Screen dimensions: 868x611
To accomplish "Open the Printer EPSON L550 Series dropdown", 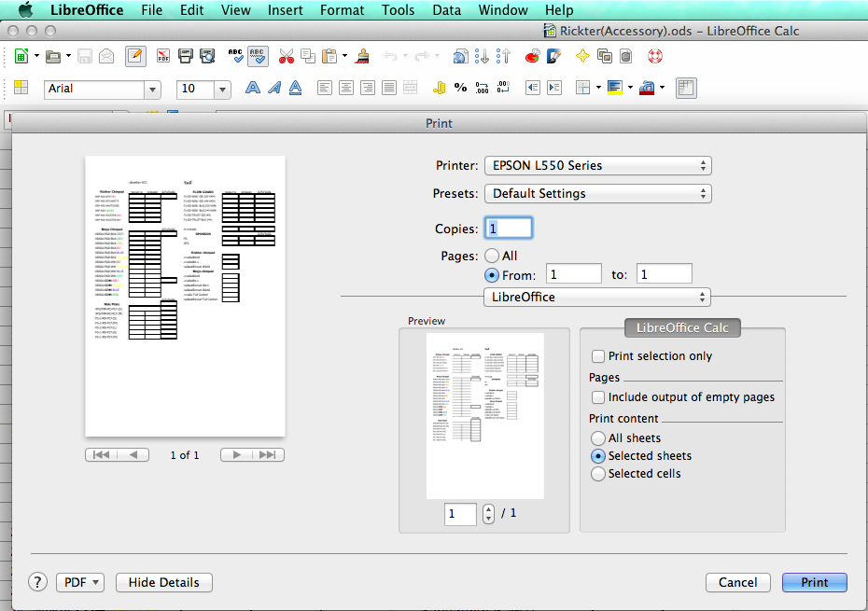I will point(598,165).
